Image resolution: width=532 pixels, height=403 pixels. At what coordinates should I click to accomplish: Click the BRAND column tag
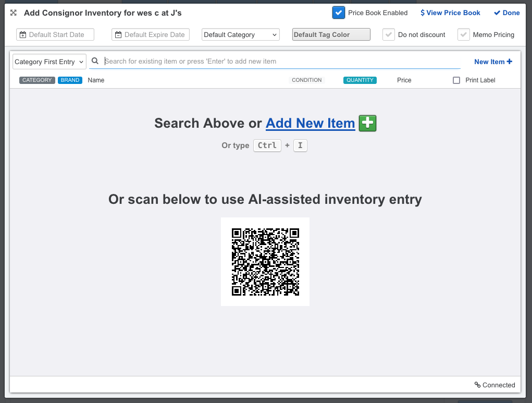(70, 80)
